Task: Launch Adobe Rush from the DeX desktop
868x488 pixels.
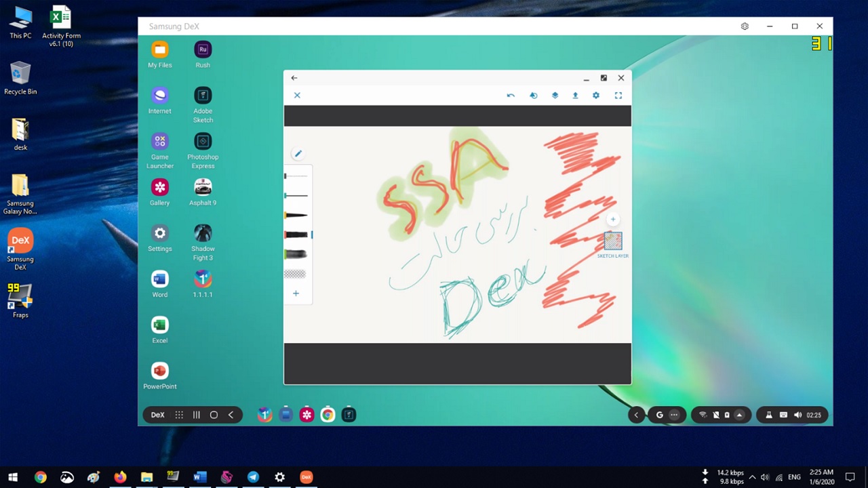Action: click(x=203, y=54)
